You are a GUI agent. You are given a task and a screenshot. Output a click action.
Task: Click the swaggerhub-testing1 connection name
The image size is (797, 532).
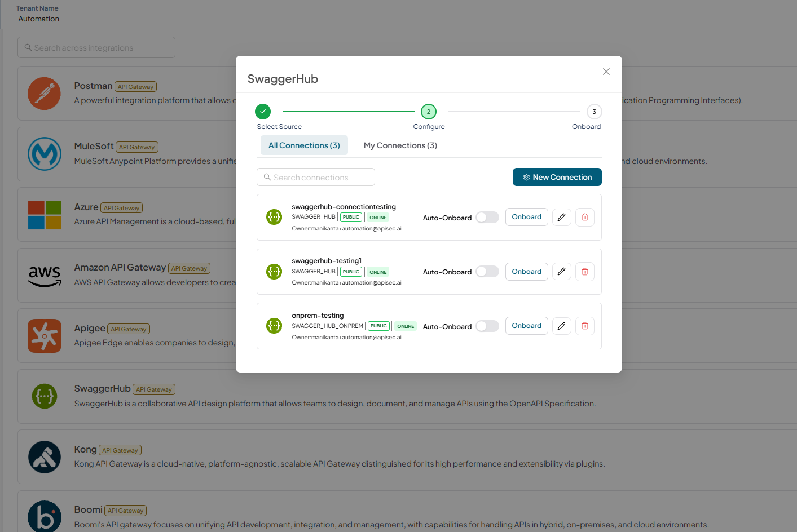(x=327, y=261)
